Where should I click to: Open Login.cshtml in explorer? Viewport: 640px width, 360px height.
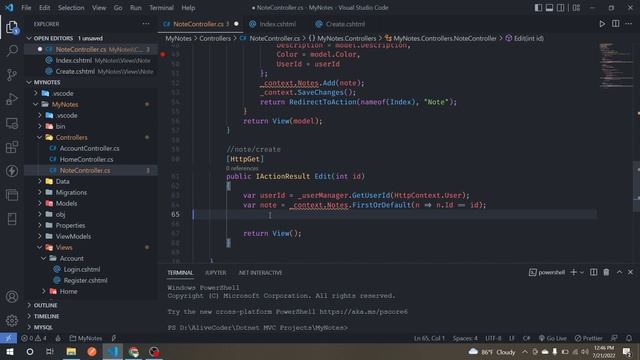(82, 269)
